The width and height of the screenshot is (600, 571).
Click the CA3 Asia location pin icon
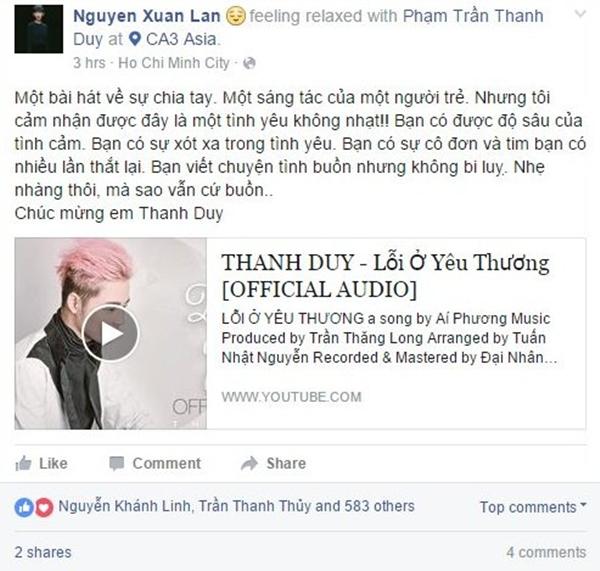tap(134, 39)
